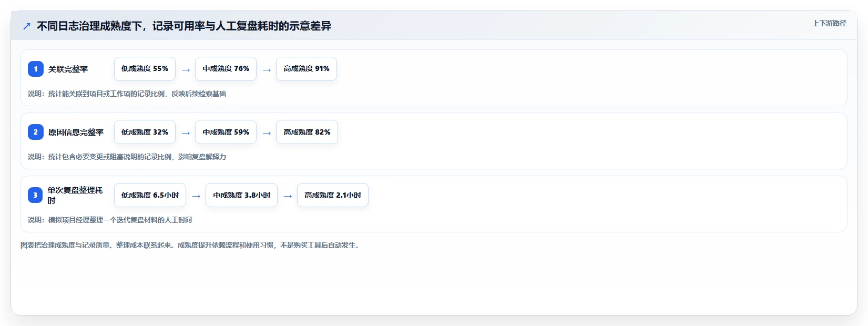Image resolution: width=868 pixels, height=326 pixels.
Task: Click the arrow between 76% and 91%
Action: (x=267, y=69)
